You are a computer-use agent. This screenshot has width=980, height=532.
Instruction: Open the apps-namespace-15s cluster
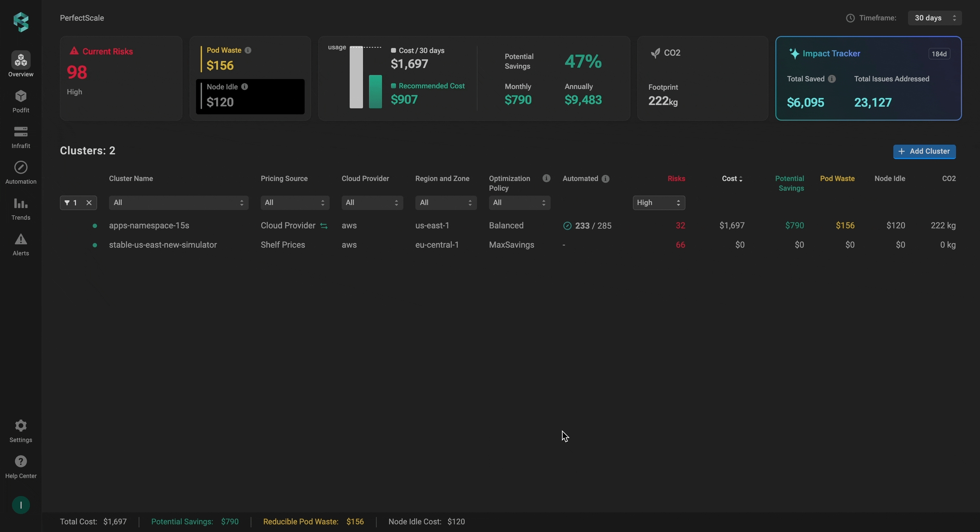tap(149, 226)
